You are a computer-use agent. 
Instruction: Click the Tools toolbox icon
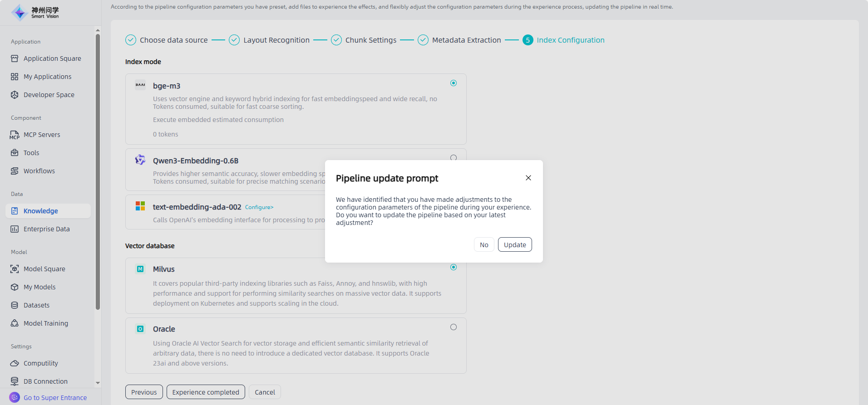tap(15, 153)
